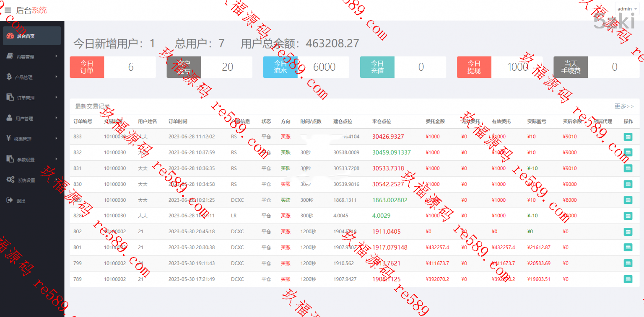This screenshot has width=644, height=317.
Task: Expand the 参数设置 submenu arrow
Action: pyautogui.click(x=56, y=159)
